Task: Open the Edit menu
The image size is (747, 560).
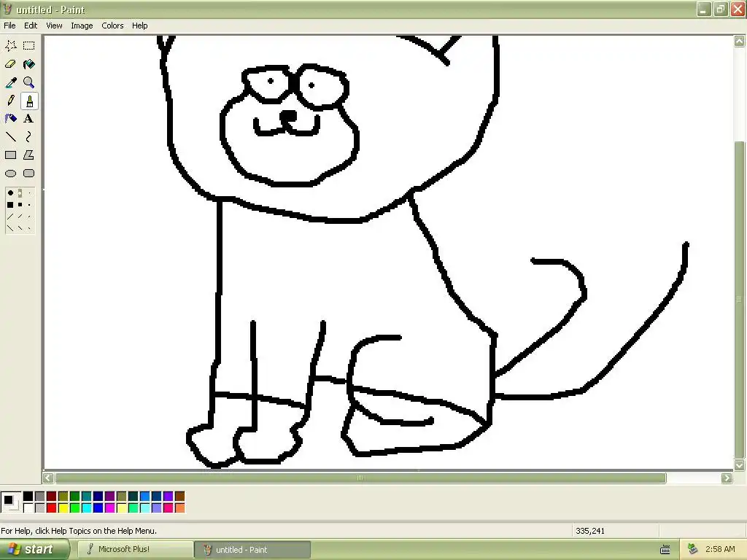Action: click(x=31, y=26)
